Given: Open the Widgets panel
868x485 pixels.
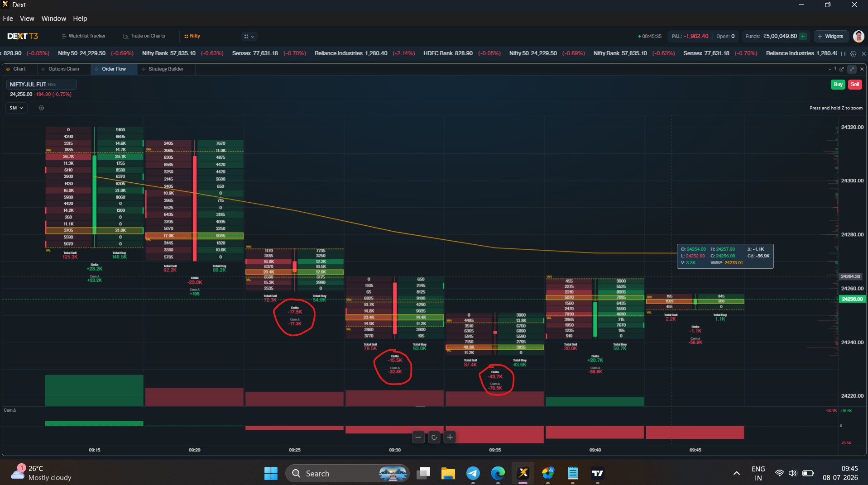Looking at the screenshot, I should [x=830, y=36].
